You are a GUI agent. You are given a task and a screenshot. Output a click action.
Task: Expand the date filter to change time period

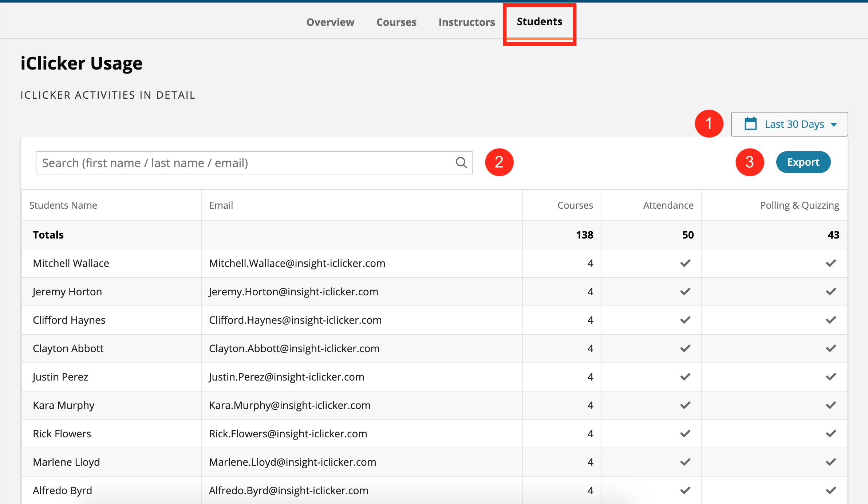(x=789, y=124)
